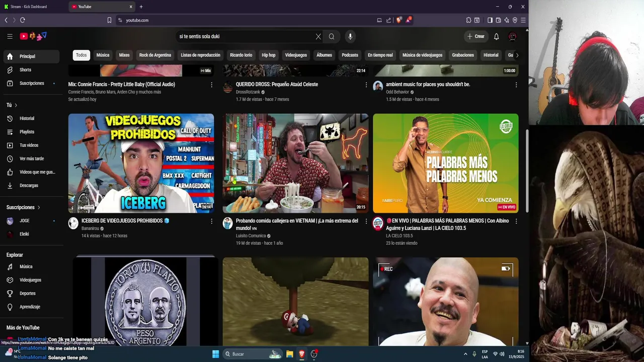Click the search magnifier button

pyautogui.click(x=332, y=36)
